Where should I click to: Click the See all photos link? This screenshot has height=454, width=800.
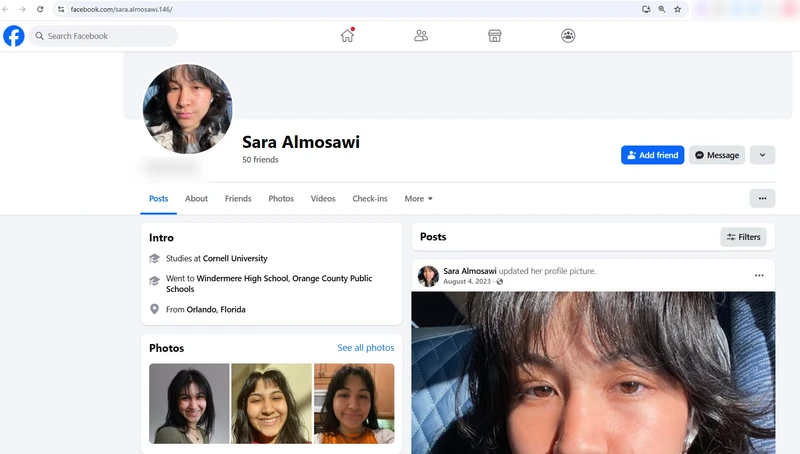click(x=366, y=348)
